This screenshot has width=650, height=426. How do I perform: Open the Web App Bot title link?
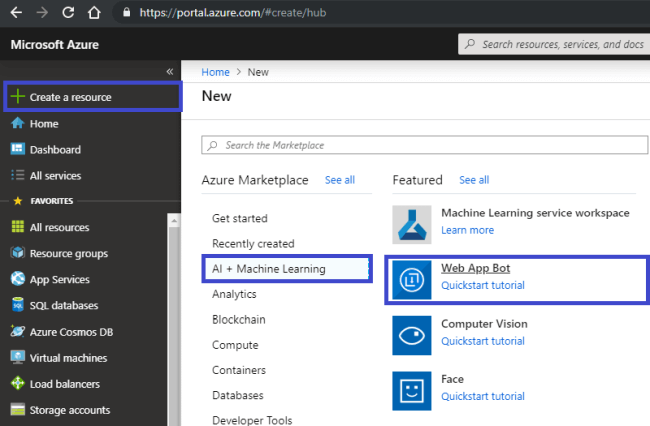(x=475, y=269)
